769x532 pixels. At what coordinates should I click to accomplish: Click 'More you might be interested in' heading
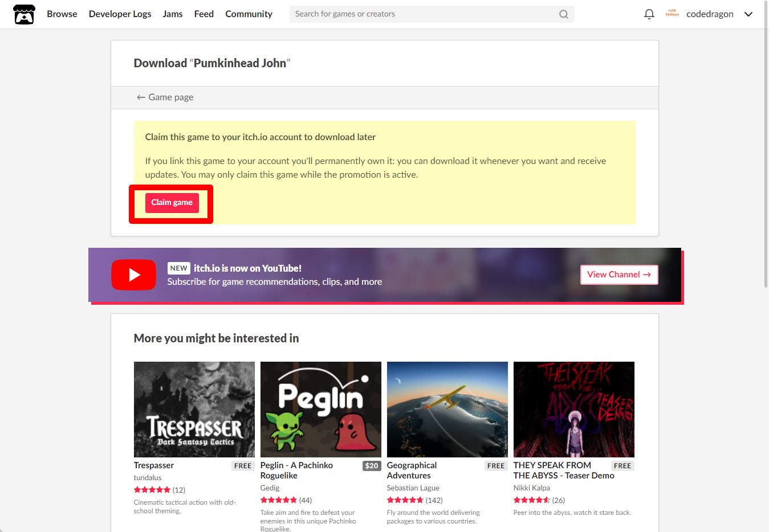[216, 338]
